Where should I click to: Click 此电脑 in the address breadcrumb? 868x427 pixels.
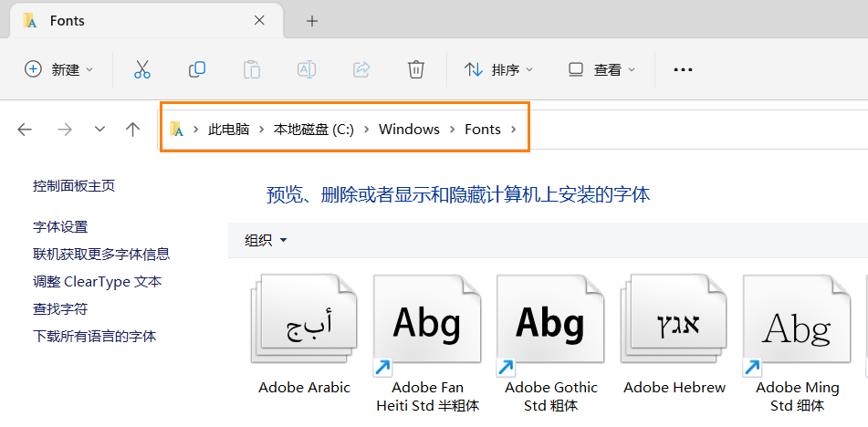click(x=228, y=130)
